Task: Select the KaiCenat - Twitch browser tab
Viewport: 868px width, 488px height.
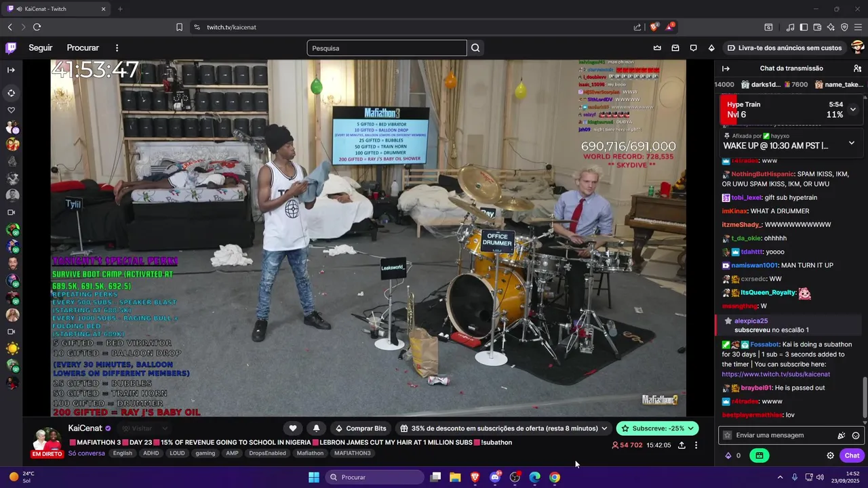Action: click(x=56, y=9)
